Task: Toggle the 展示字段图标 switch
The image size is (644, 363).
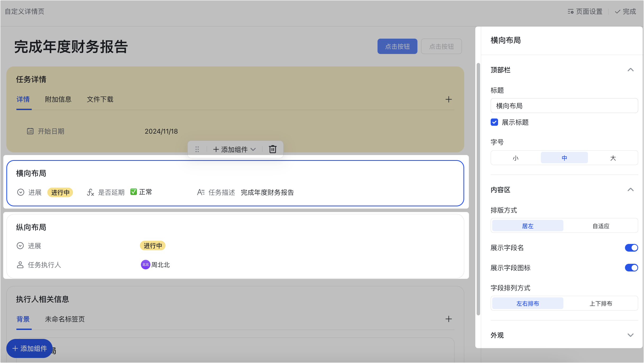Action: [631, 268]
